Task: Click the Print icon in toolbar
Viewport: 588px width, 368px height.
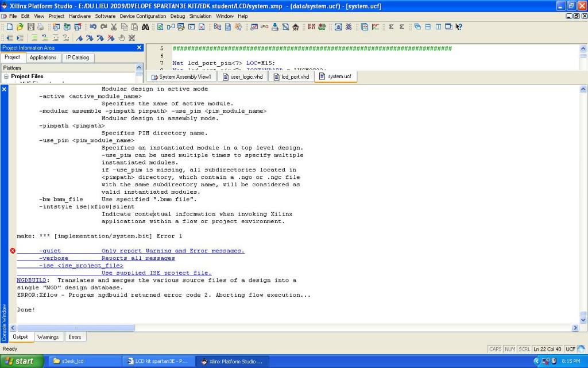Action: [39, 27]
